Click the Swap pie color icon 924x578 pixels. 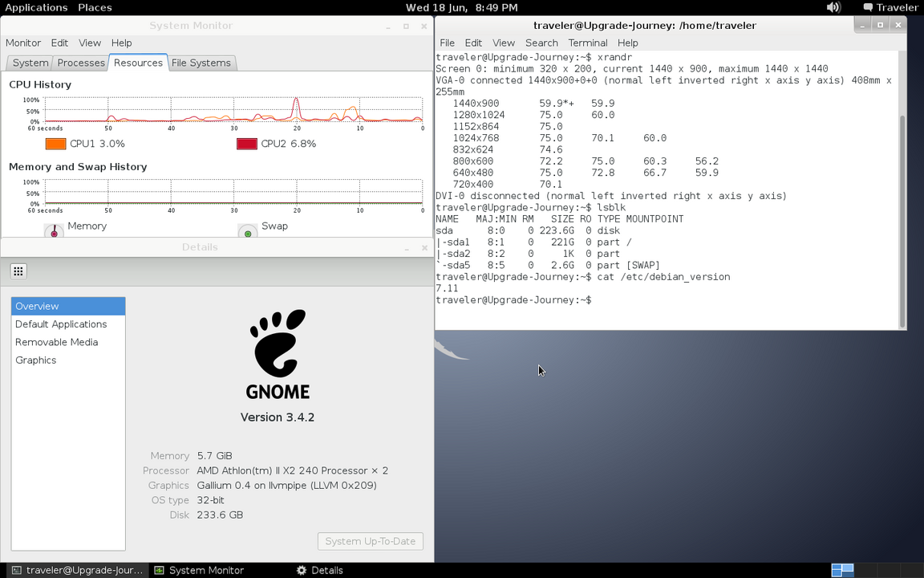pyautogui.click(x=248, y=231)
